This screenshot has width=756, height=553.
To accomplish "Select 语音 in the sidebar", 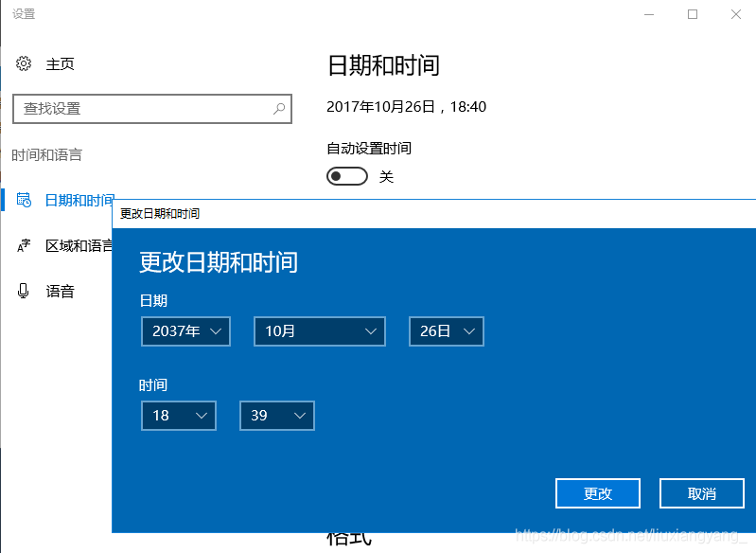I will tap(60, 291).
